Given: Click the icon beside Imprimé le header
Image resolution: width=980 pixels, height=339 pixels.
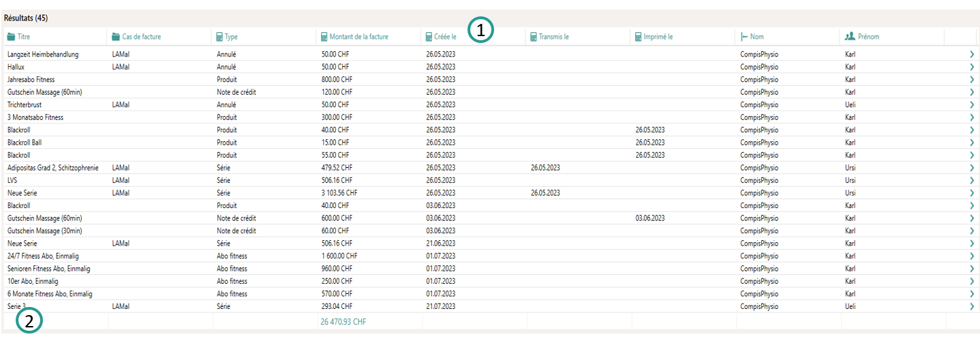Looking at the screenshot, I should tap(638, 37).
